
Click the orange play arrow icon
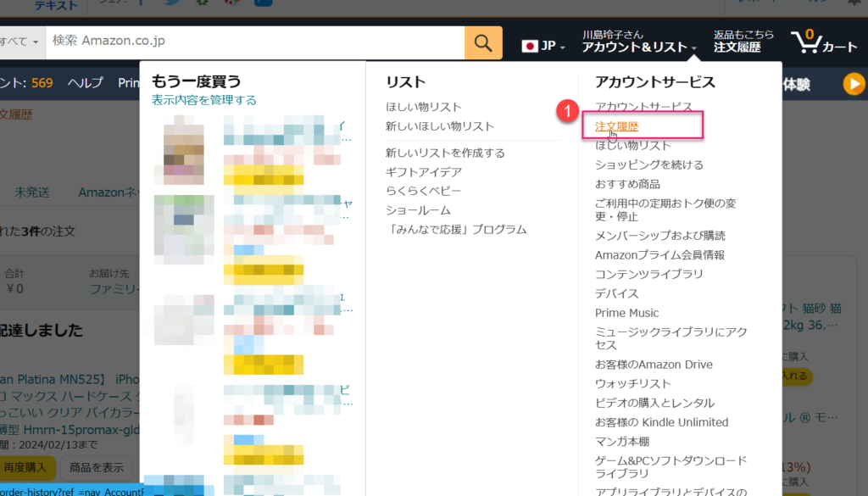[x=854, y=83]
